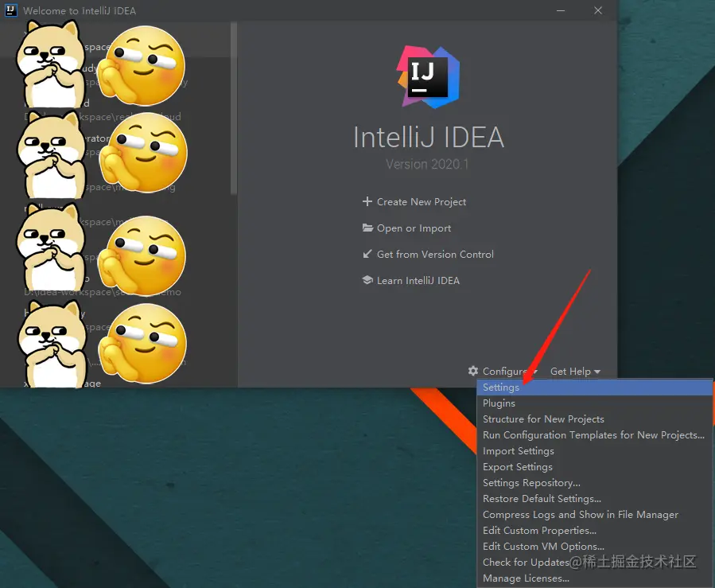Get from Version Control

(435, 255)
